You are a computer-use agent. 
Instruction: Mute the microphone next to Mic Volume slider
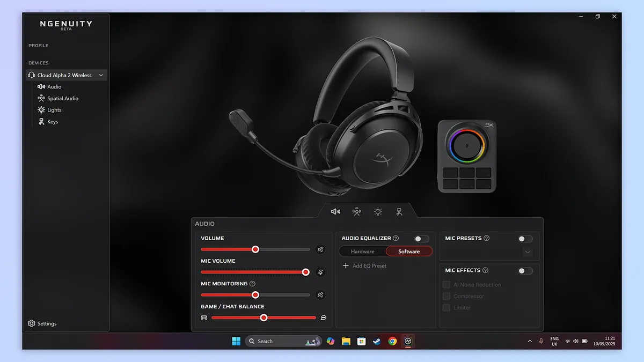pyautogui.click(x=320, y=272)
